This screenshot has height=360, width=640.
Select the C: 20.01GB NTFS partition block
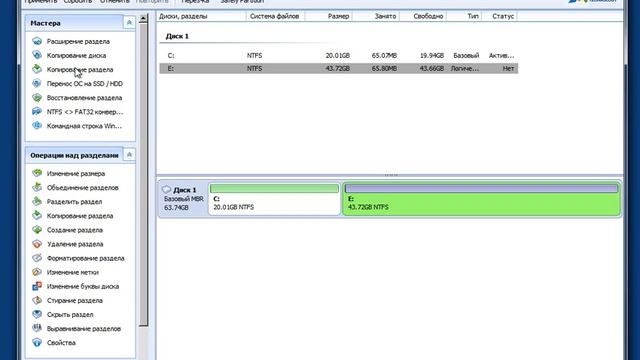[274, 199]
